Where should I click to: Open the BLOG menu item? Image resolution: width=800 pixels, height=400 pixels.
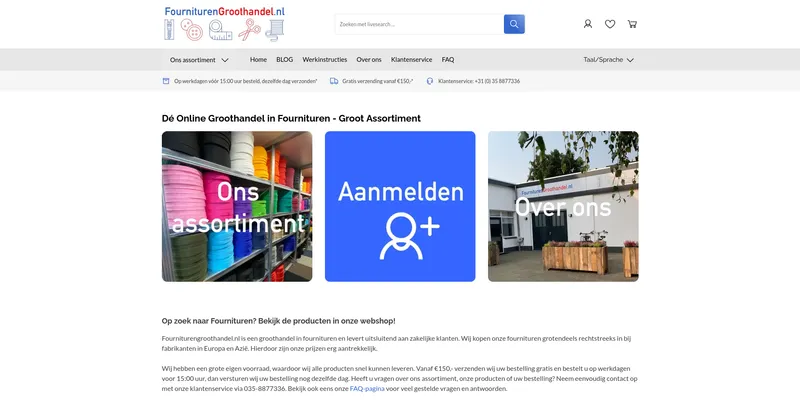285,60
